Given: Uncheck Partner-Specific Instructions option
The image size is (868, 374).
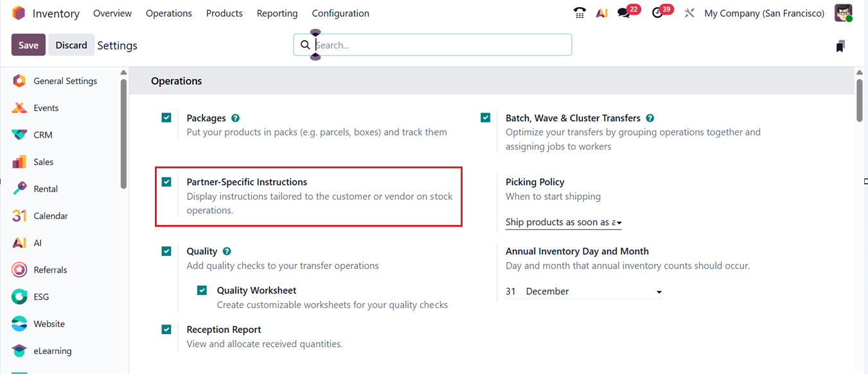Looking at the screenshot, I should 166,182.
